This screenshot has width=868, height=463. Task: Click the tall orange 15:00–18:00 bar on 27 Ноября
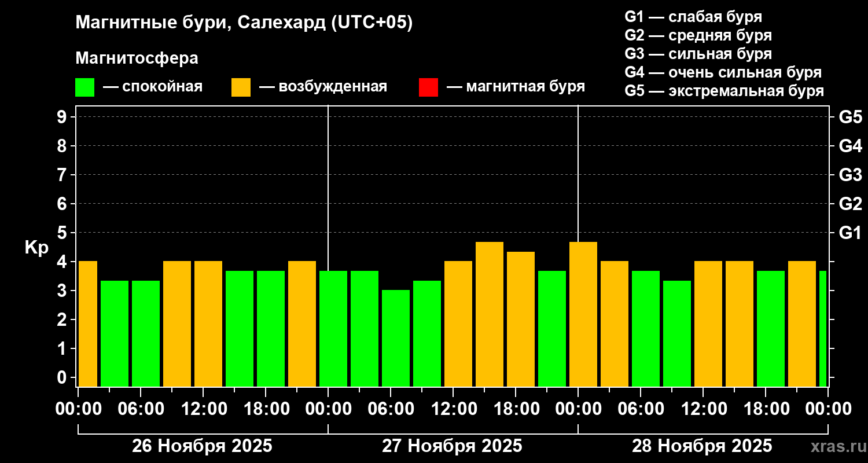pyautogui.click(x=490, y=314)
